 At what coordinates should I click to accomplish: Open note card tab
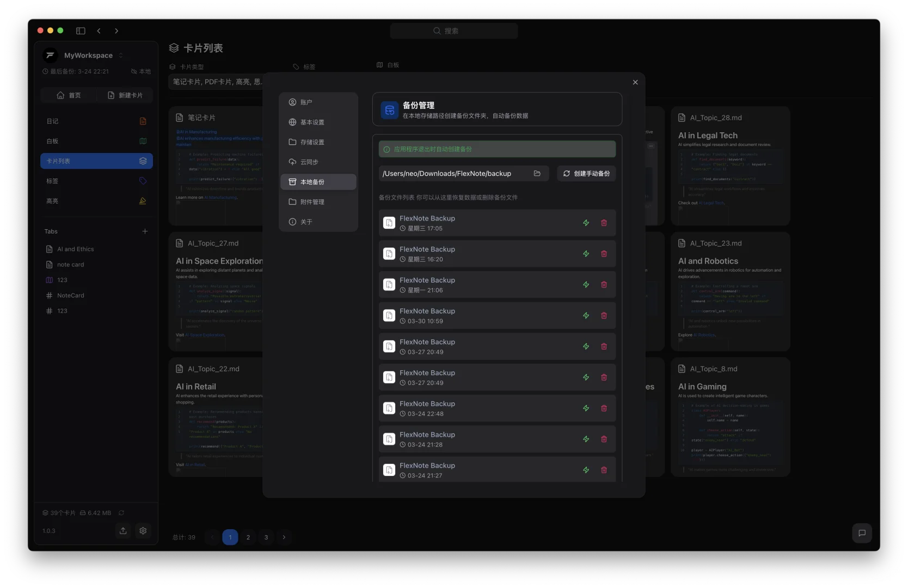point(96,265)
